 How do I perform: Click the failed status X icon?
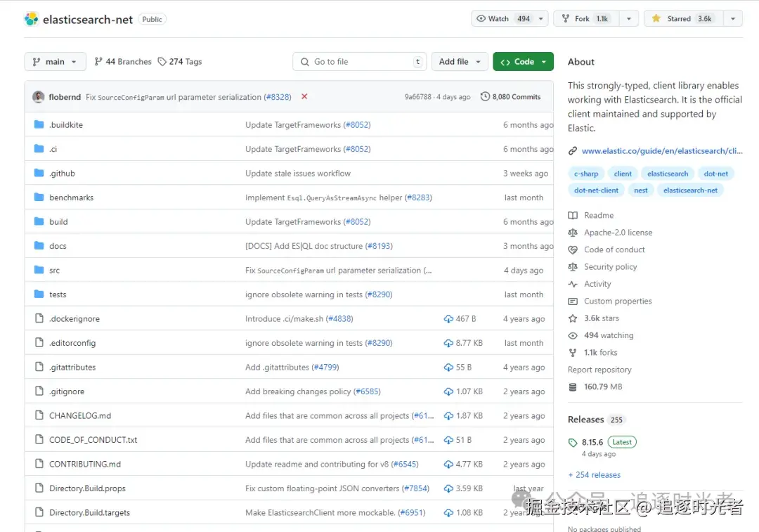click(304, 96)
